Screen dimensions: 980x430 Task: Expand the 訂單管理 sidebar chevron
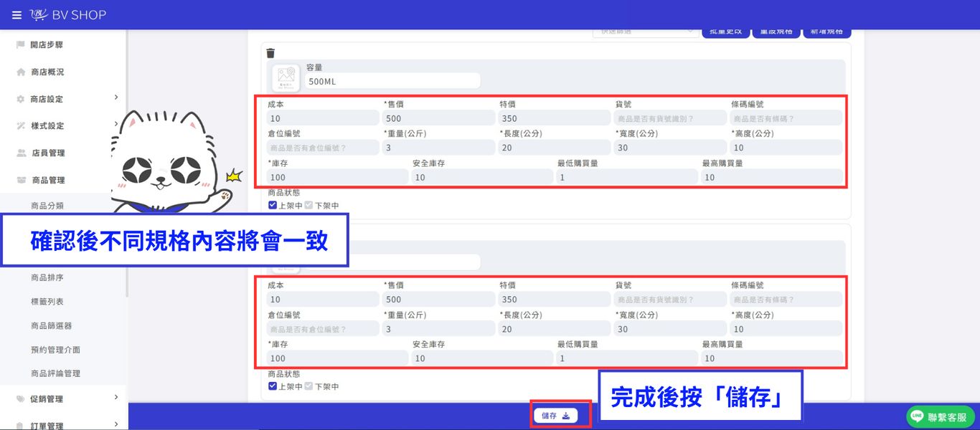116,424
